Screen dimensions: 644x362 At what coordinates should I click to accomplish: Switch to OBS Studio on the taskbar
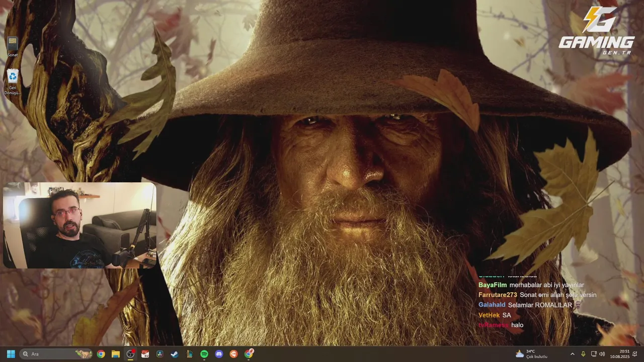(130, 354)
